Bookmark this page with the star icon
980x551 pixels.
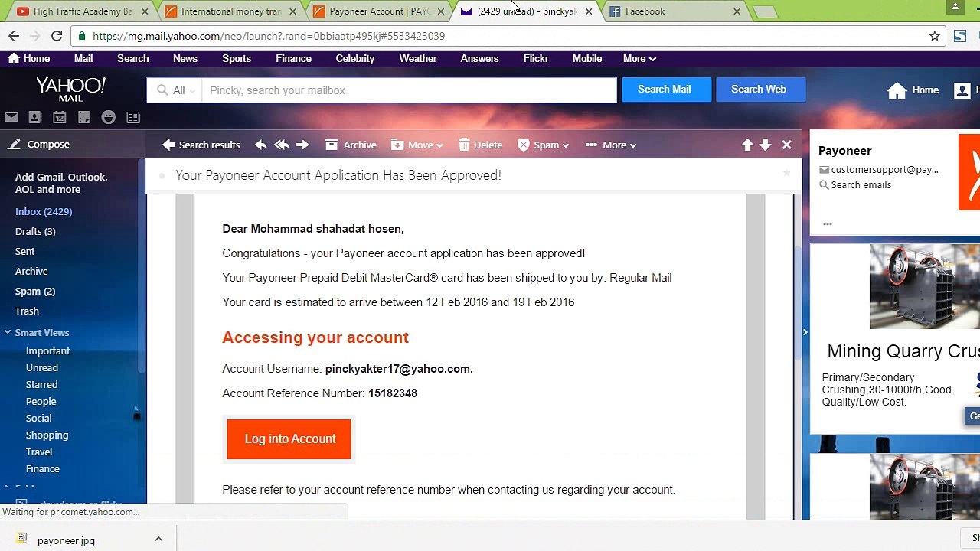935,36
